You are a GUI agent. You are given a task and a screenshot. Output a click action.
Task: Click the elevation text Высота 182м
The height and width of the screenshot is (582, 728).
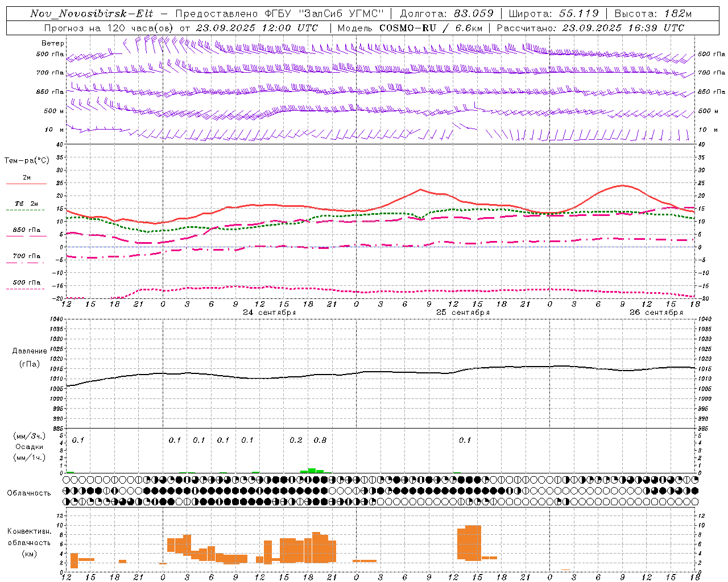coord(653,14)
